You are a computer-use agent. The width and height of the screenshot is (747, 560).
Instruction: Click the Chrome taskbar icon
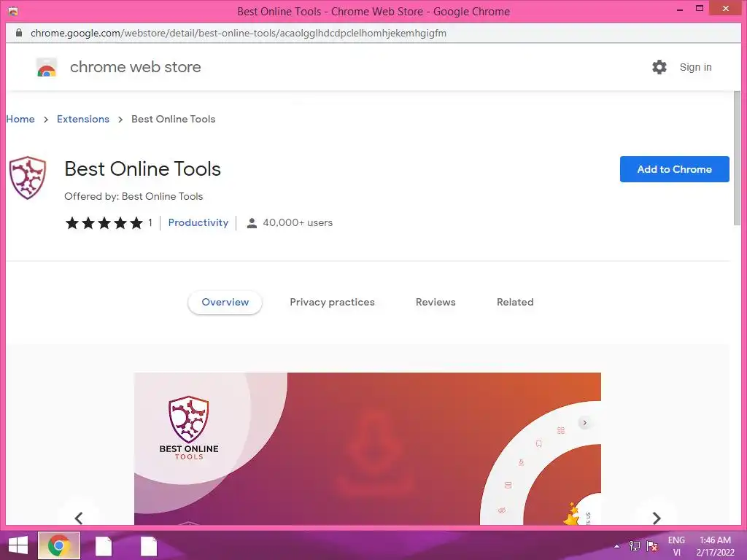click(x=59, y=545)
